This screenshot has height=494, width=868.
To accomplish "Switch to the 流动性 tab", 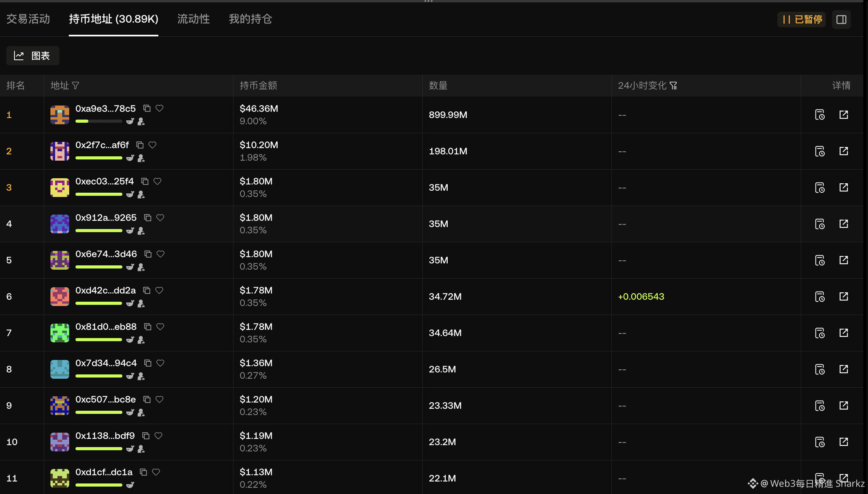I will coord(194,19).
